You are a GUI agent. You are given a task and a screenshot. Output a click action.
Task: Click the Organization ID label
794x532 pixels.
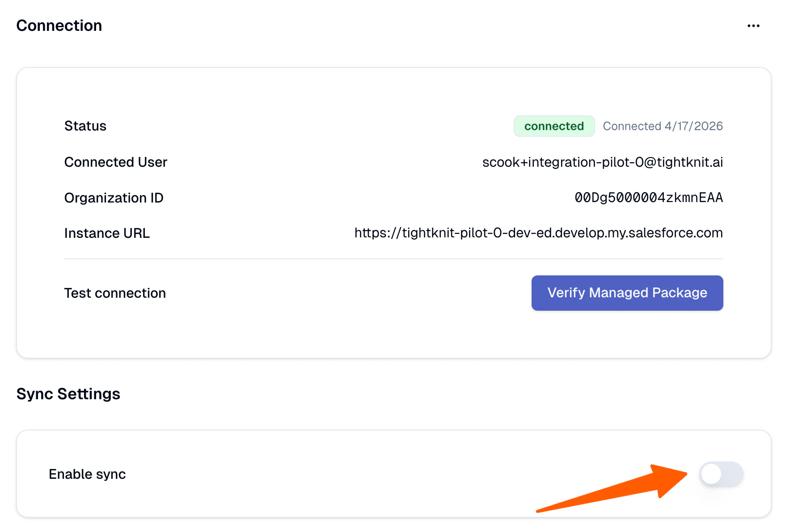click(114, 198)
